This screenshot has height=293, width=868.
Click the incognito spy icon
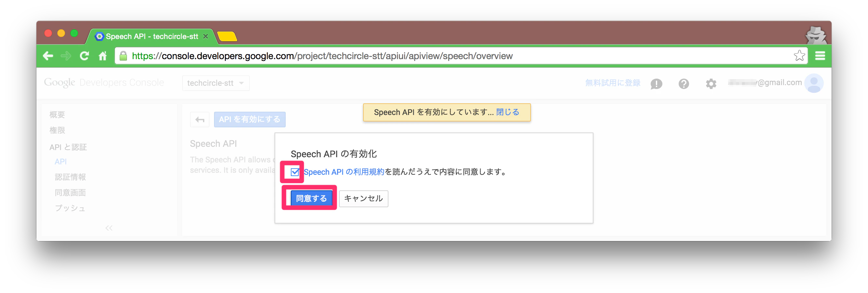pos(815,35)
